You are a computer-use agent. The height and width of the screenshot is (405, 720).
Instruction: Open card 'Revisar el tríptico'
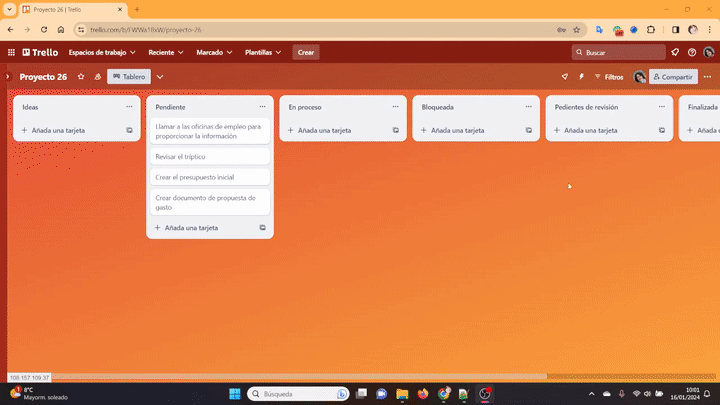click(210, 157)
